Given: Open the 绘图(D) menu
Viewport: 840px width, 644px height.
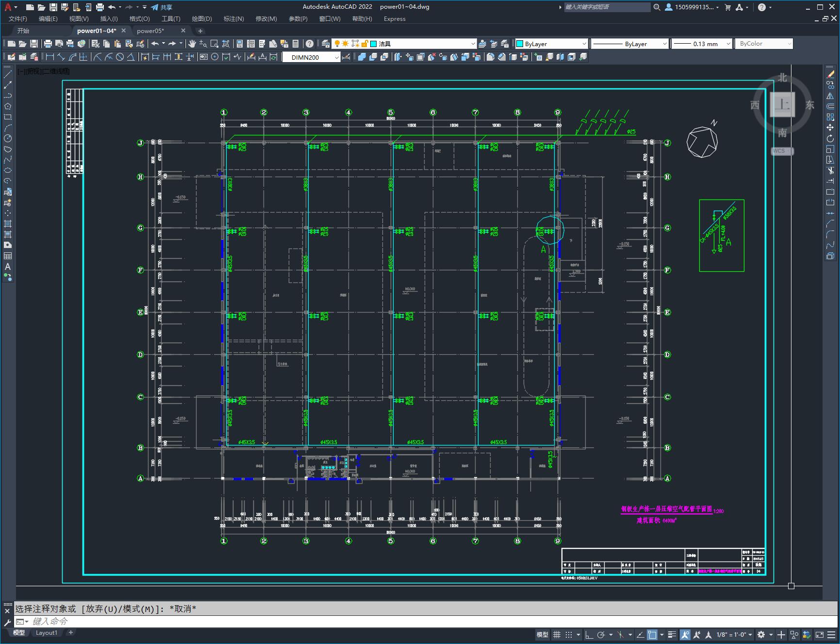Looking at the screenshot, I should point(202,18).
